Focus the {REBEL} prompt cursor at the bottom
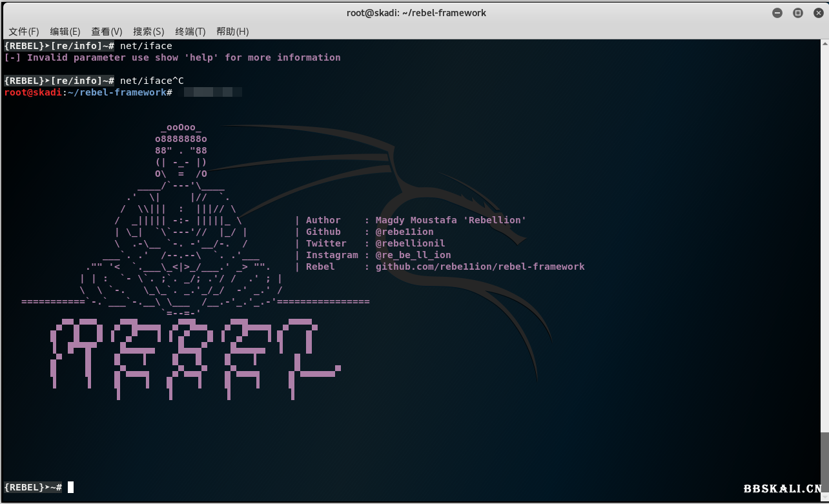The image size is (829, 504). tap(70, 487)
